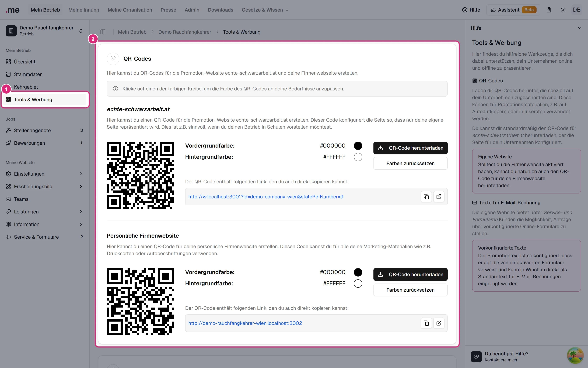588x368 pixels.
Task: Download the echte-schwarzarbeit.at QR code
Action: pyautogui.click(x=410, y=148)
